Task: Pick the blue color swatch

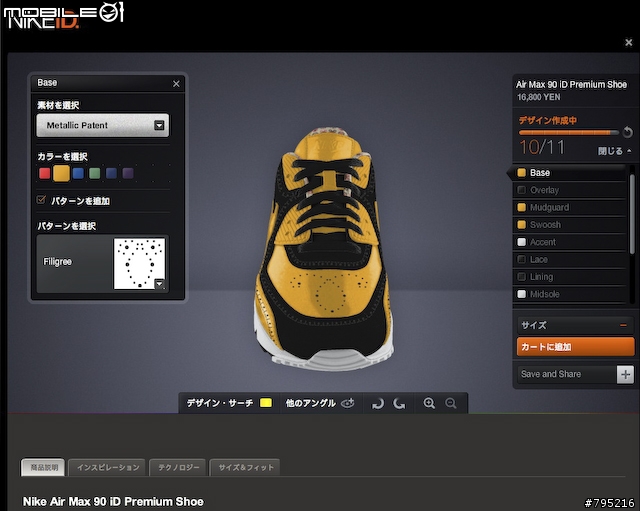Action: coord(78,173)
